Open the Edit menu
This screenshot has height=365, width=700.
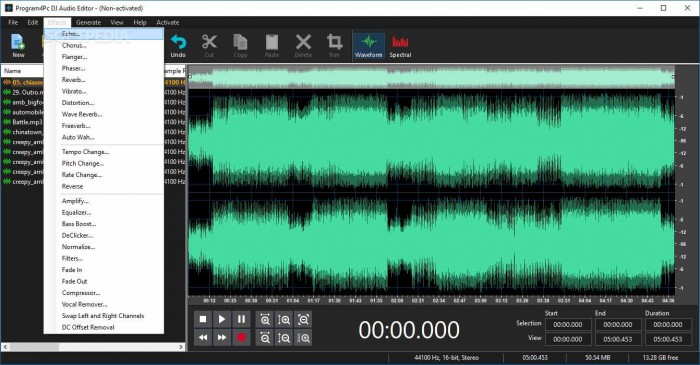[33, 22]
